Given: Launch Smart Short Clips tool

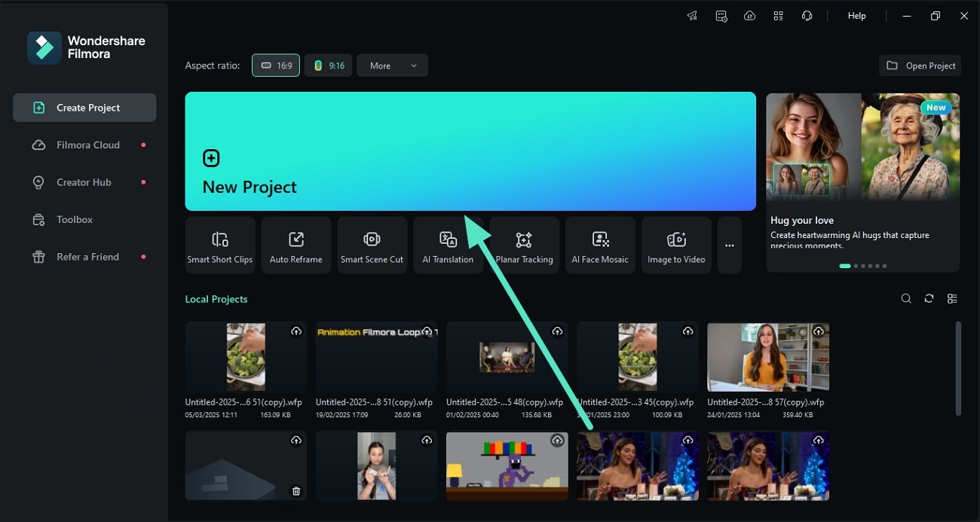Looking at the screenshot, I should click(x=220, y=245).
